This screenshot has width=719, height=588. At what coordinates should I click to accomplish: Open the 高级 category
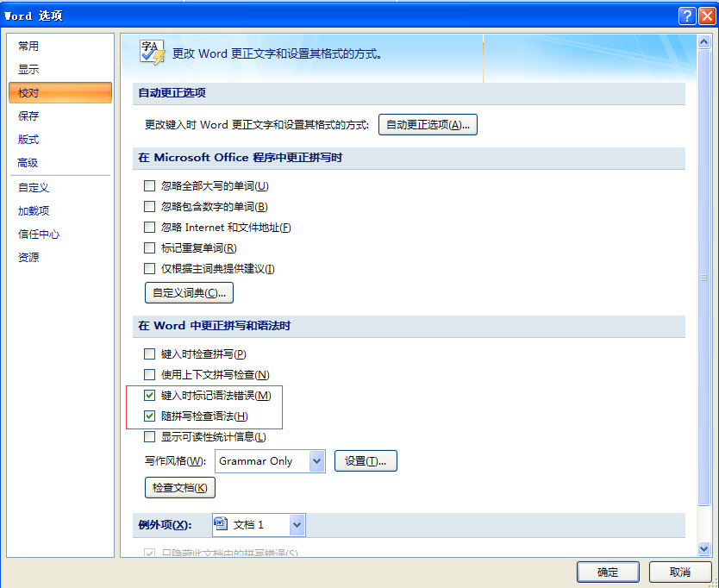pos(28,163)
